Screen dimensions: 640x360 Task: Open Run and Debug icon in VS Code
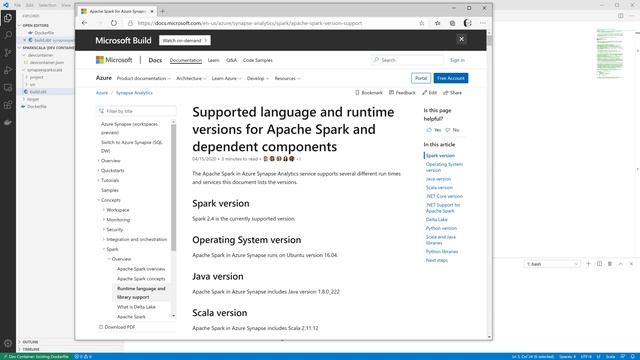(8, 70)
